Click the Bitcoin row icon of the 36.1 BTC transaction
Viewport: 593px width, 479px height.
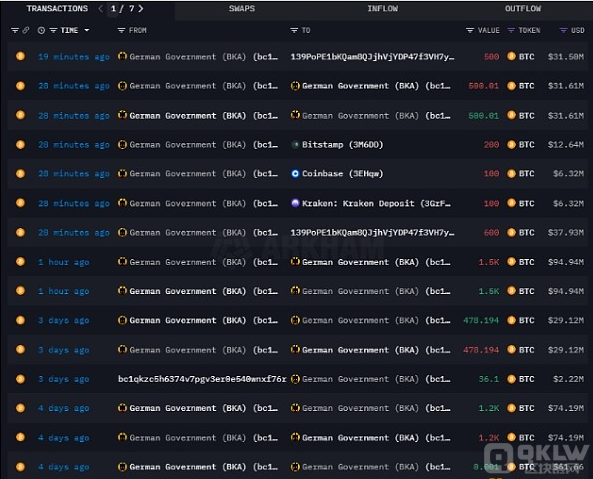(x=20, y=379)
